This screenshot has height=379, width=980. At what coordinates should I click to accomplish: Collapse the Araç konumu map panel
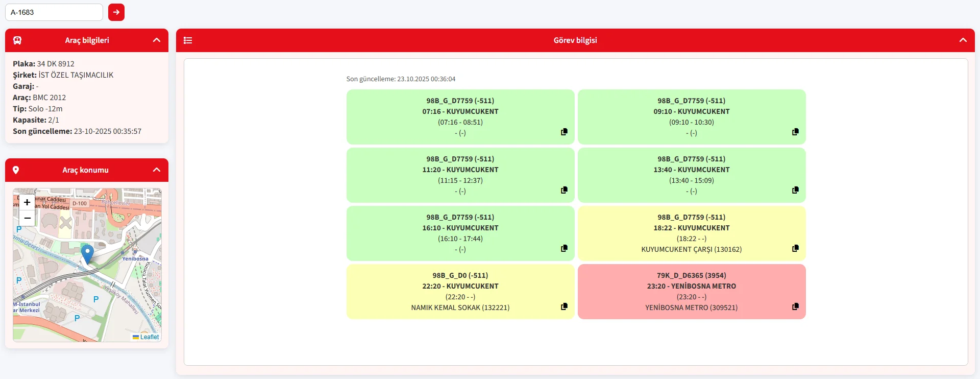157,170
